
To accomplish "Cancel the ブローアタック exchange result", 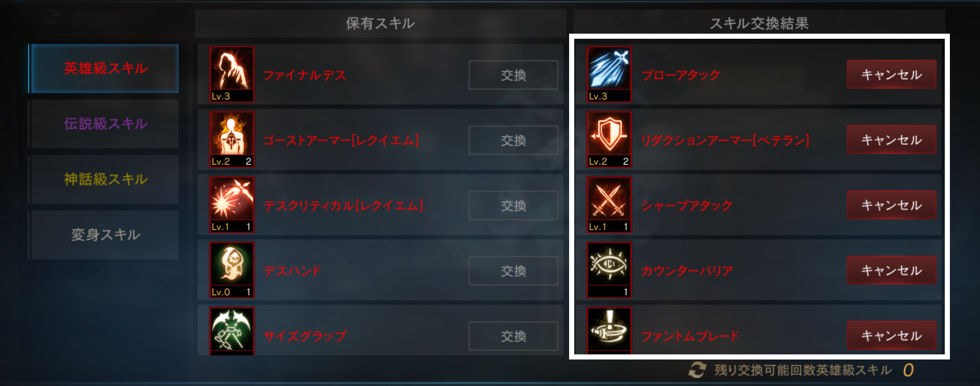I will (892, 74).
